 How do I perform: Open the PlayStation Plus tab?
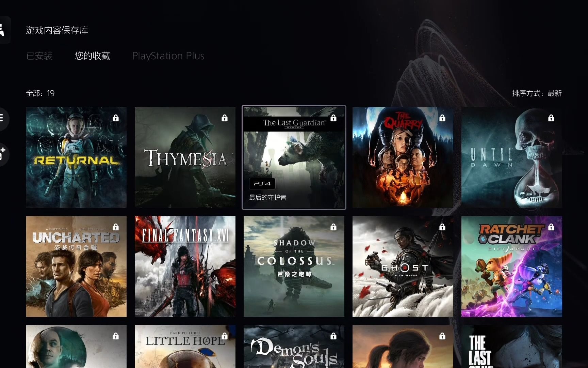(168, 56)
